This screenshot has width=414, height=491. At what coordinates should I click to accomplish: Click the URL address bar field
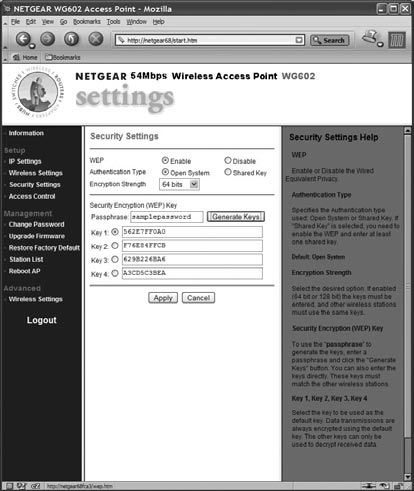pos(210,40)
